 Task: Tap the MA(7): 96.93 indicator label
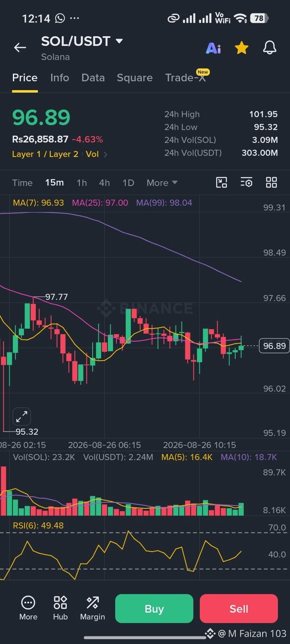[38, 202]
